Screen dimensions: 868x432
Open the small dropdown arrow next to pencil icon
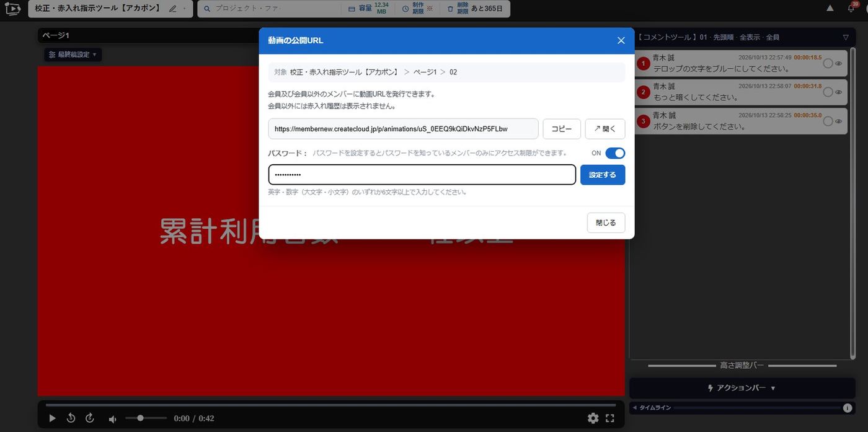click(x=185, y=9)
